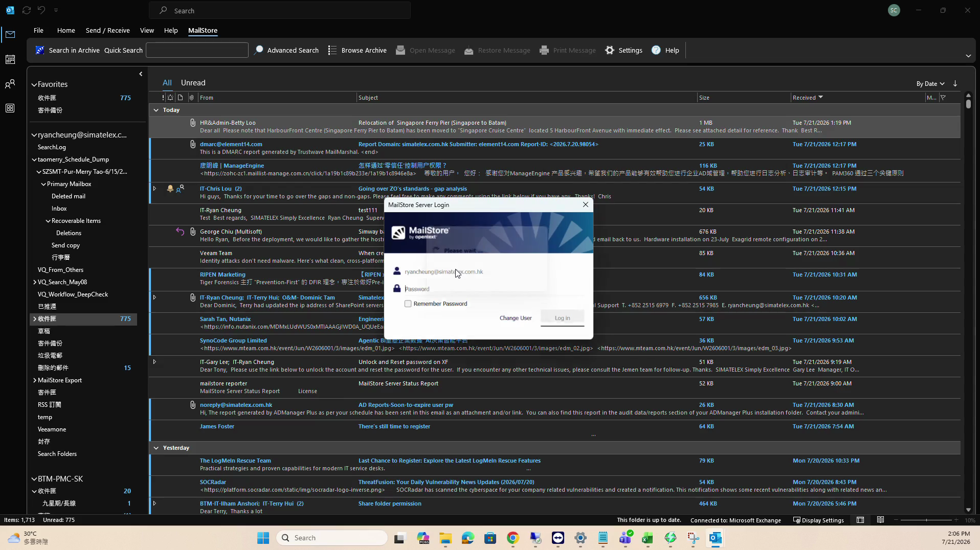Switch to Mail view in sidebar
This screenshot has width=980, height=550.
click(10, 35)
